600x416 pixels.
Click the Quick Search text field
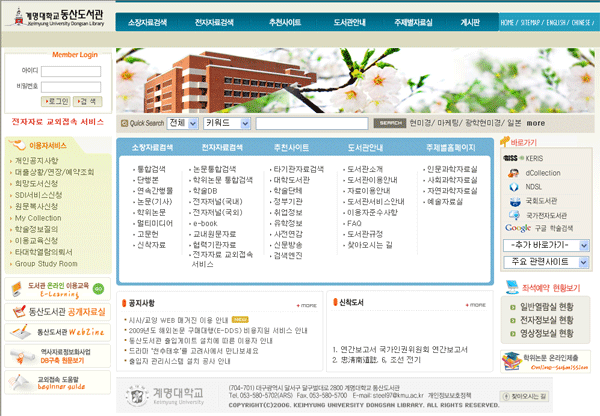click(312, 123)
